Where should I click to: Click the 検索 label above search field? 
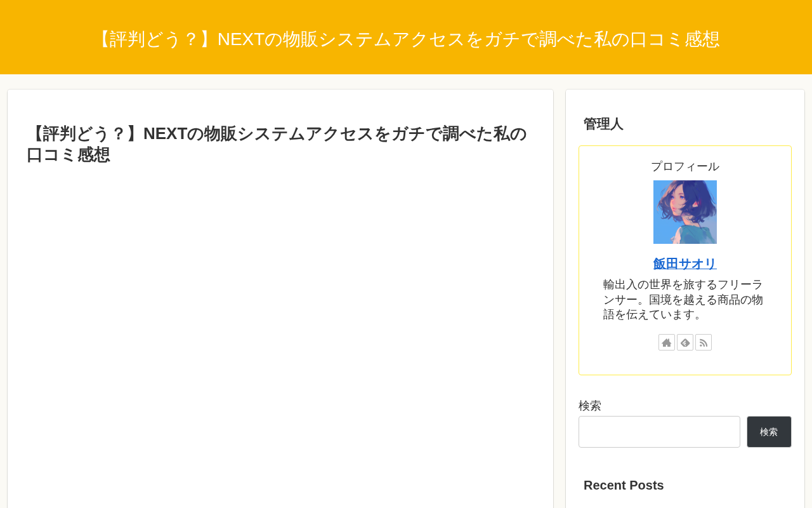pyautogui.click(x=590, y=405)
